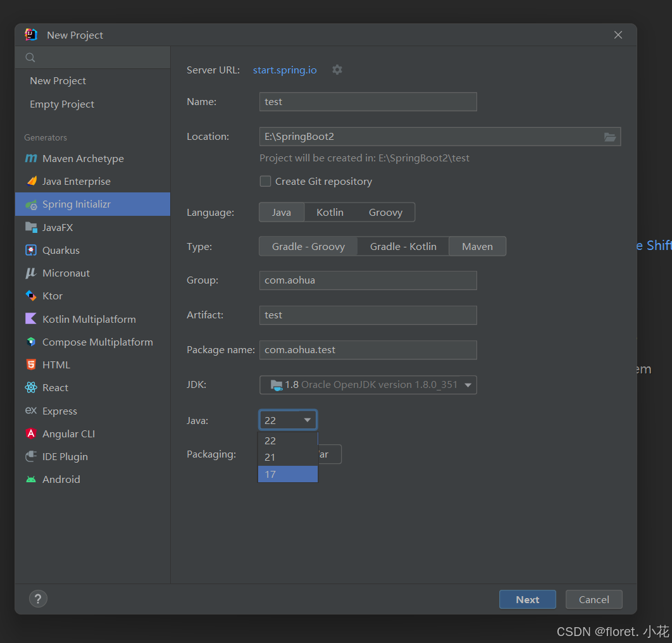Open the JDK version dropdown
Viewport: 672px width, 643px height.
click(x=368, y=385)
